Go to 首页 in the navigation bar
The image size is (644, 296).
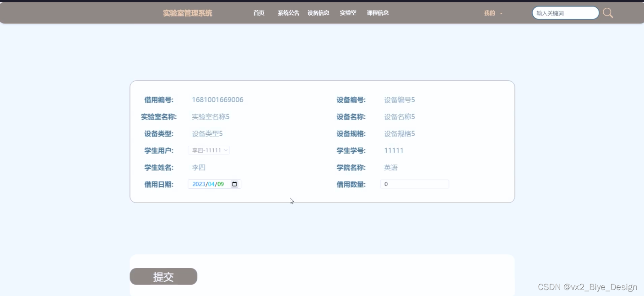tap(259, 13)
